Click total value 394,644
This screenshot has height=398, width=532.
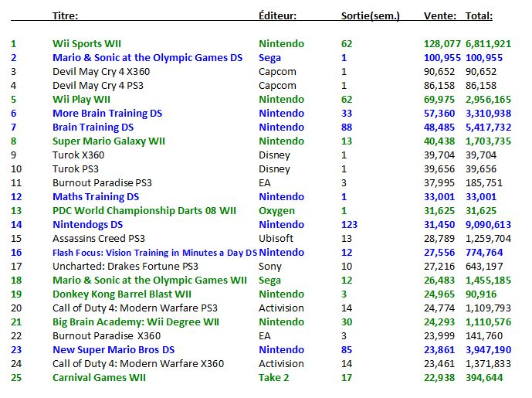click(x=484, y=379)
